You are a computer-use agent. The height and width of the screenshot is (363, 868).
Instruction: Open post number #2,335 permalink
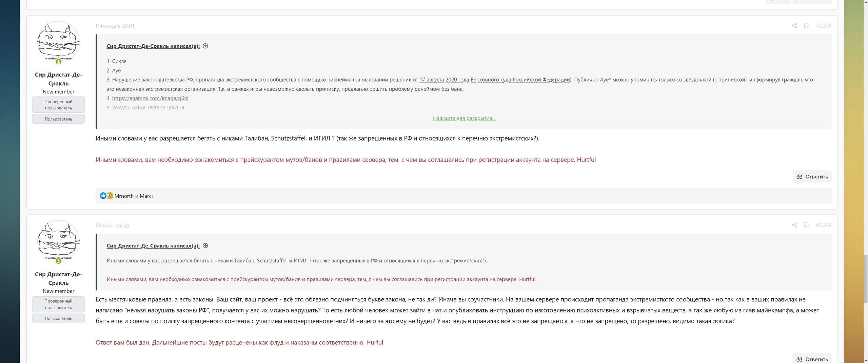click(823, 26)
